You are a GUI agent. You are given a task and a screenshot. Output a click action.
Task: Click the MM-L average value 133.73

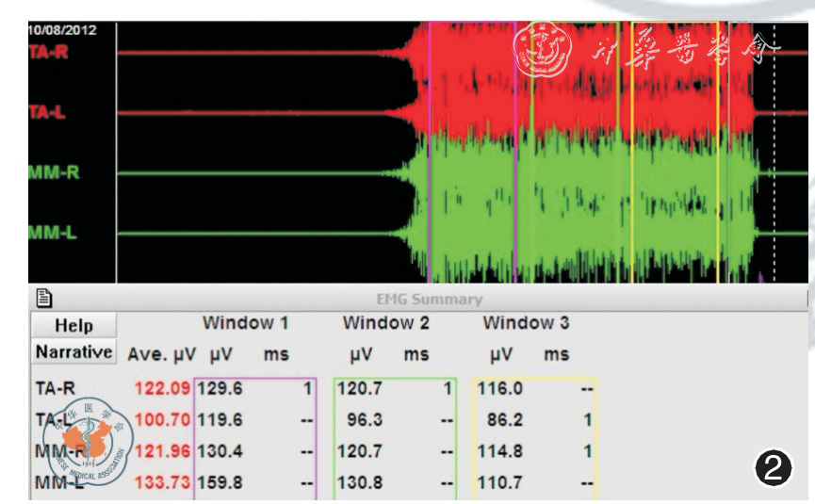pos(161,483)
